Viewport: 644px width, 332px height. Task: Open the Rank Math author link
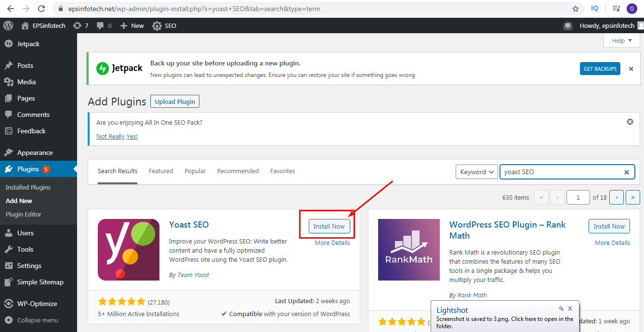(x=472, y=295)
